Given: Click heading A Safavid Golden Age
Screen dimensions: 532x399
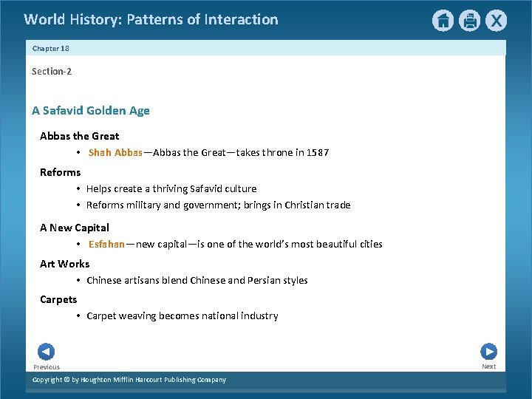Looking at the screenshot, I should pyautogui.click(x=91, y=111).
